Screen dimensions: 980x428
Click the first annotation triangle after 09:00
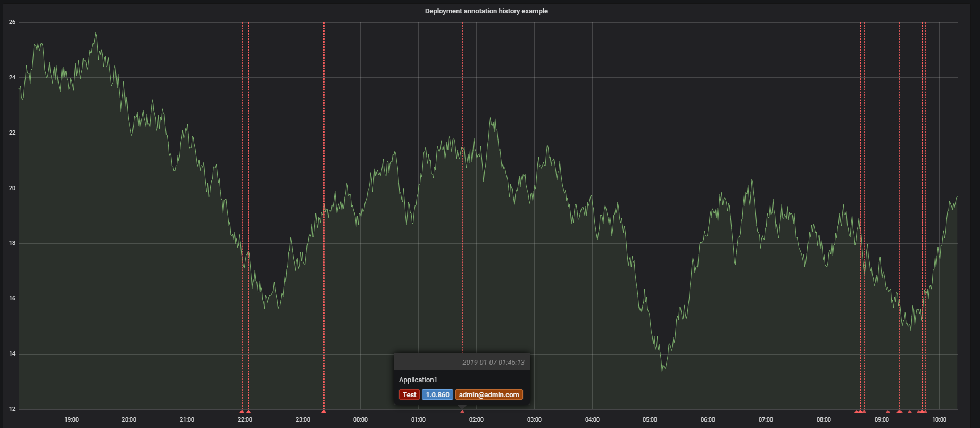[x=888, y=411]
